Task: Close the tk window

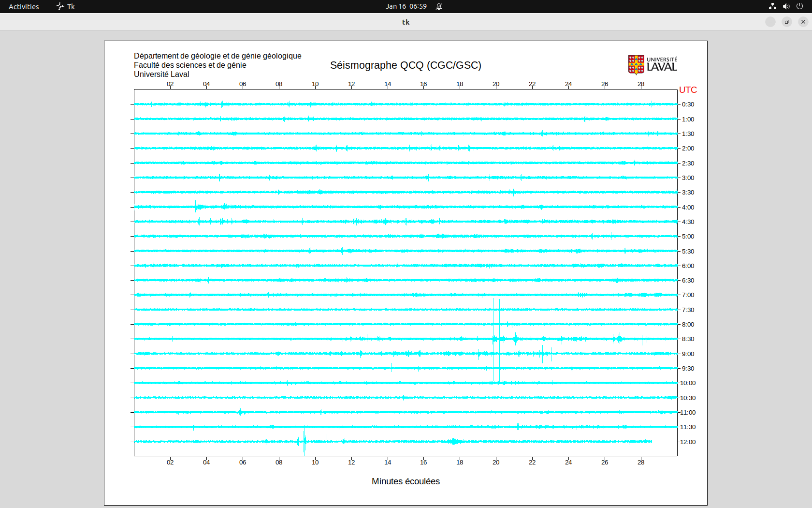Action: [x=803, y=22]
